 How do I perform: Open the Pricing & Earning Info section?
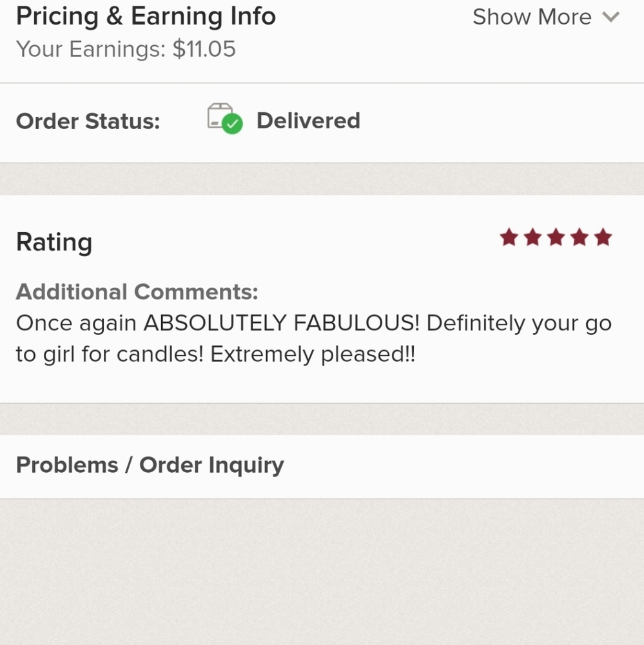146,16
